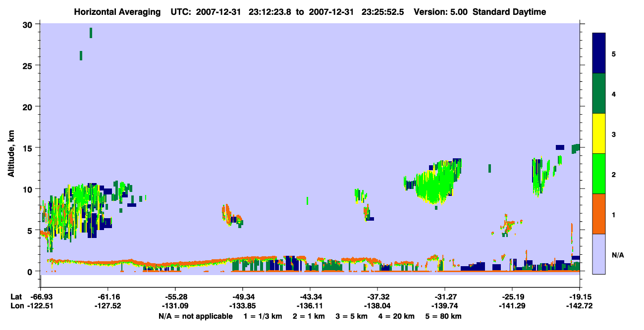Click the latitude value -66.93

point(40,296)
